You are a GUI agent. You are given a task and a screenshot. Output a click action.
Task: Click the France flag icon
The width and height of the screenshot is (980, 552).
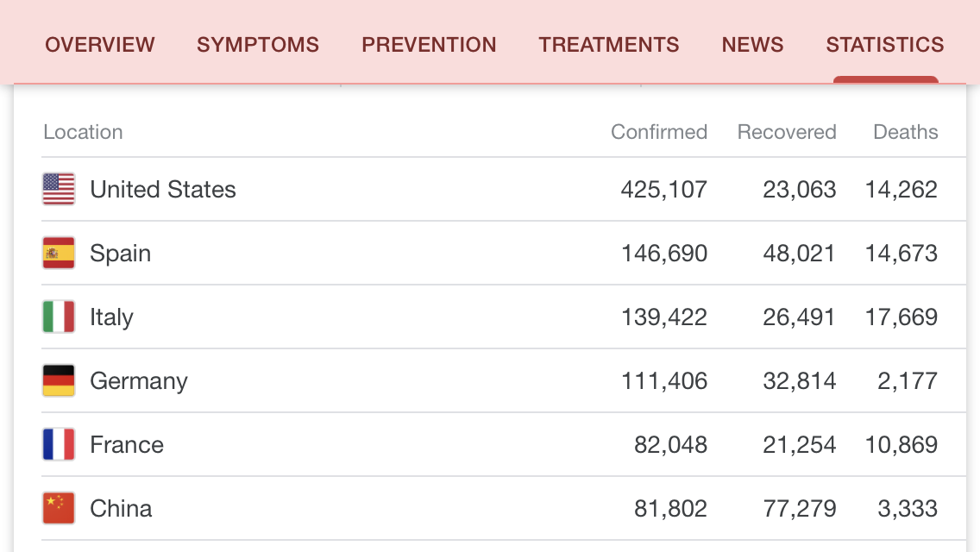pyautogui.click(x=59, y=444)
